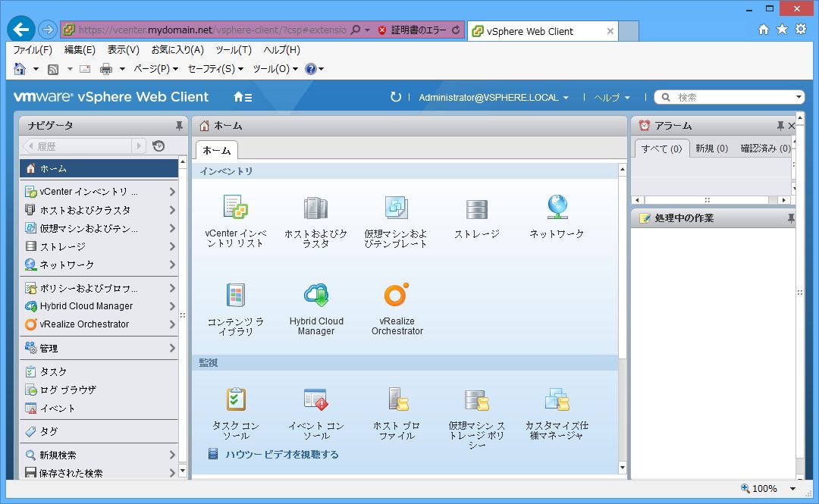Open virtual machines and templates icon
Viewport: 819px width, 504px height.
(396, 208)
